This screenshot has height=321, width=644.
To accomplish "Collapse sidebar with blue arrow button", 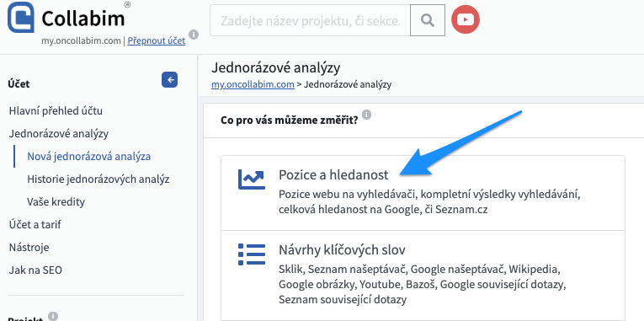I will pyautogui.click(x=169, y=80).
